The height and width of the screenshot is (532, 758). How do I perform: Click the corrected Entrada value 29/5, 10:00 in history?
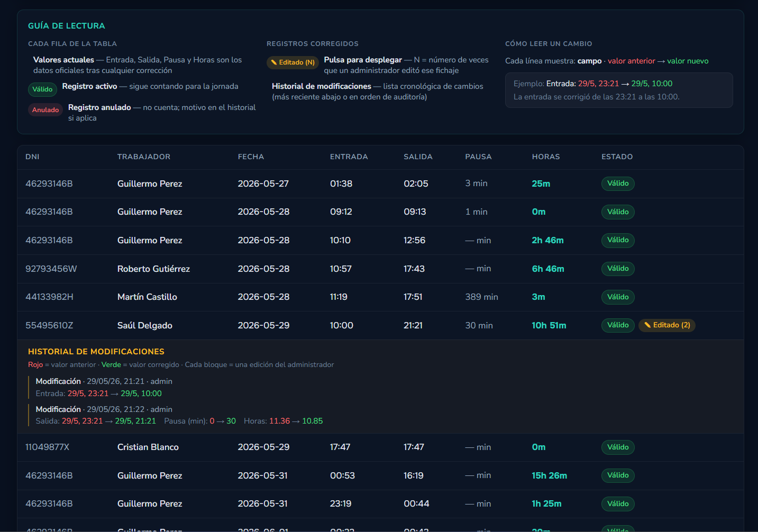[x=141, y=393]
